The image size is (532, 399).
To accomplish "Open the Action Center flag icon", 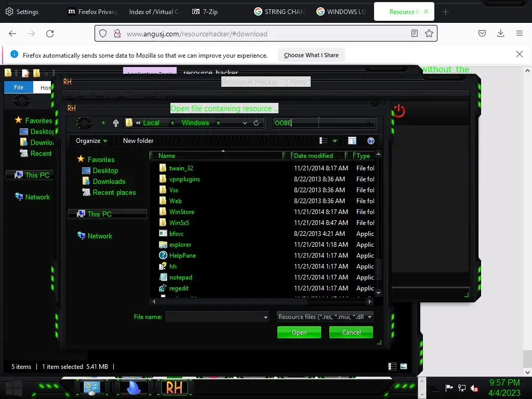I will pyautogui.click(x=449, y=388).
